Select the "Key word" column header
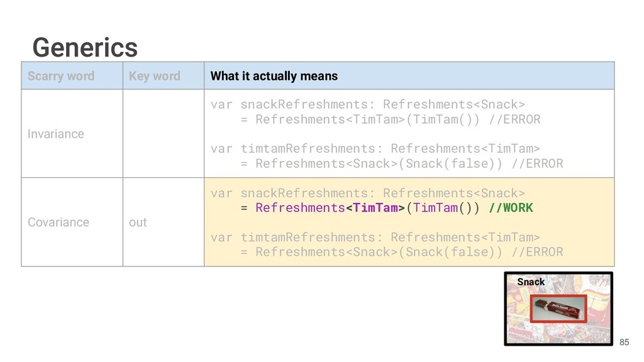Image resolution: width=644 pixels, height=362 pixels. (154, 76)
